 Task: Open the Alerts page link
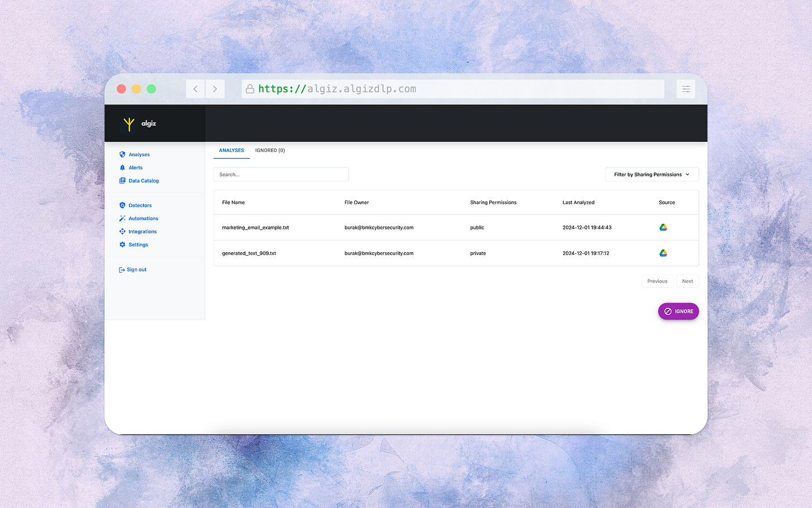coord(136,167)
